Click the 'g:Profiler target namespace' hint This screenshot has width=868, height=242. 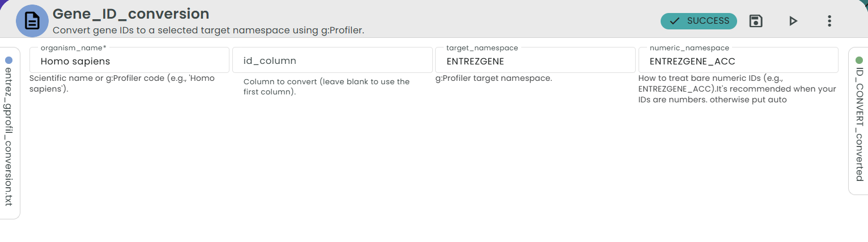pyautogui.click(x=493, y=78)
